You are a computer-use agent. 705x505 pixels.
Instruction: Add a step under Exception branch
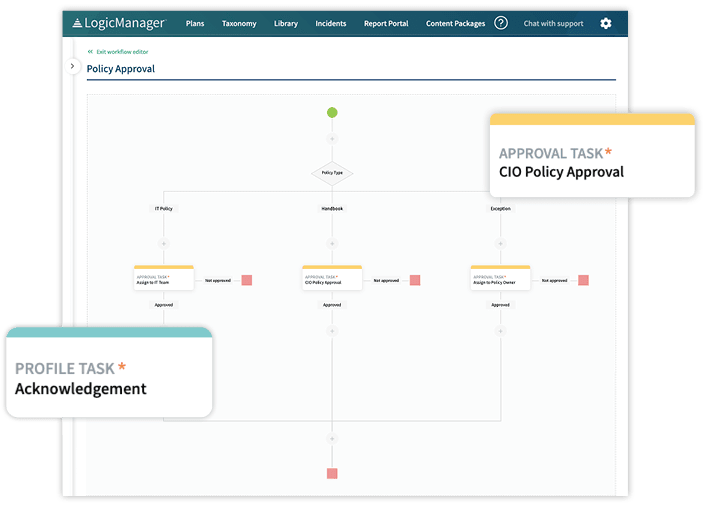pyautogui.click(x=500, y=244)
